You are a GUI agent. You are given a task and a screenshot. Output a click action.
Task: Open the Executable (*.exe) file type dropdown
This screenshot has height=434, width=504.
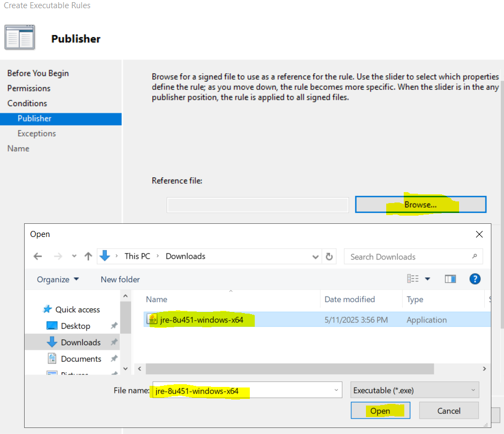pyautogui.click(x=415, y=390)
